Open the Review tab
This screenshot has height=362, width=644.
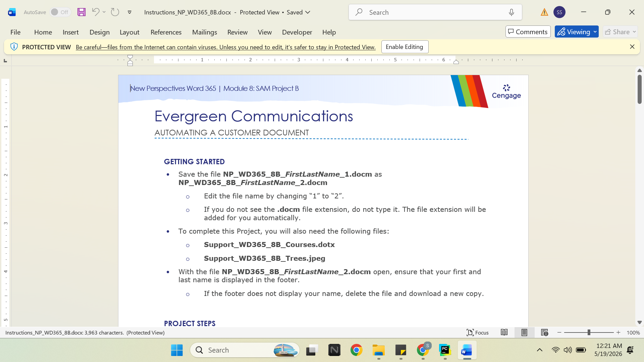[237, 32]
